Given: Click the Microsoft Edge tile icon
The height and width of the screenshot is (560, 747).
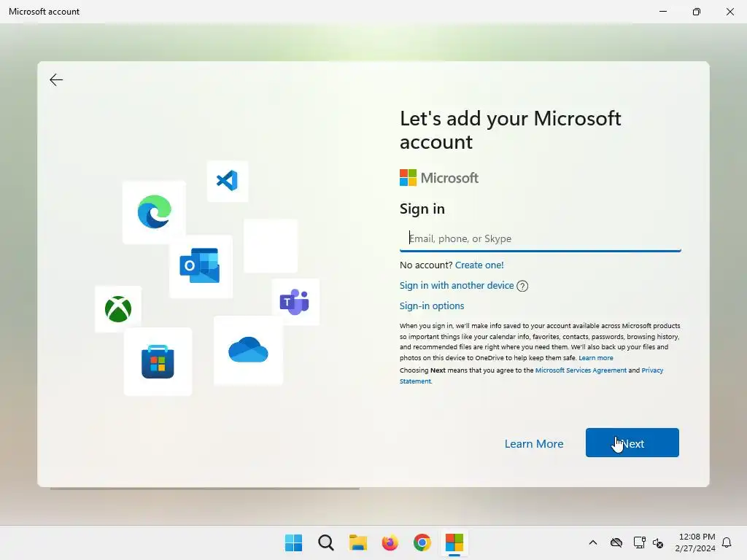Looking at the screenshot, I should point(154,212).
